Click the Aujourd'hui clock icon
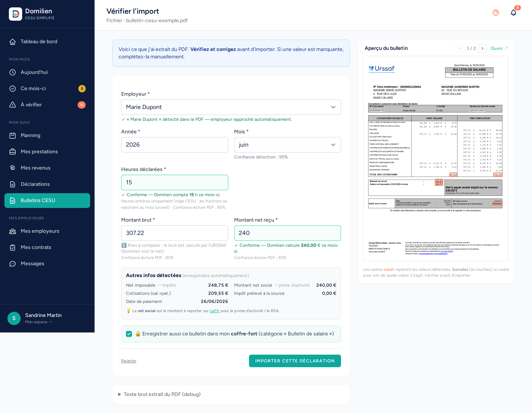This screenshot has height=413, width=532. point(12,72)
